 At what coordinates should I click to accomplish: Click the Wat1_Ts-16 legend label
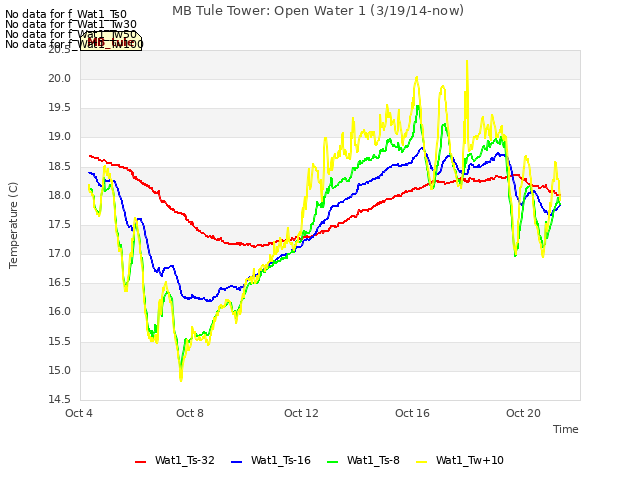click(x=280, y=460)
